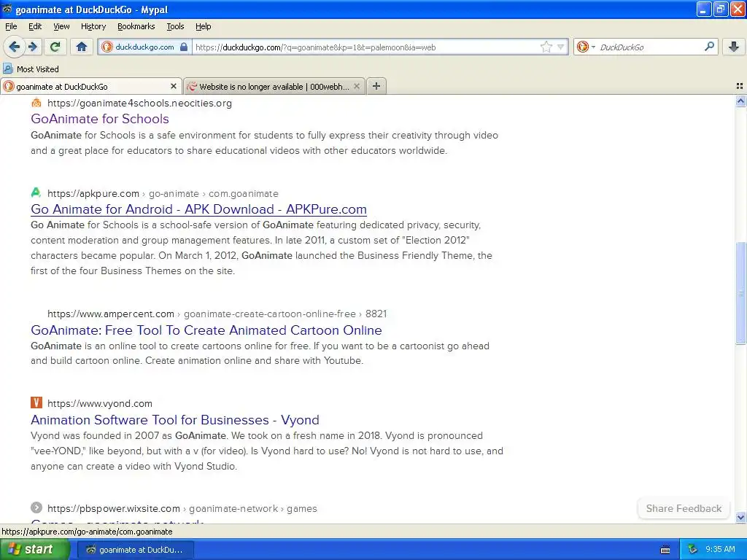The height and width of the screenshot is (560, 747).
Task: Open the Help menu
Action: coord(203,26)
